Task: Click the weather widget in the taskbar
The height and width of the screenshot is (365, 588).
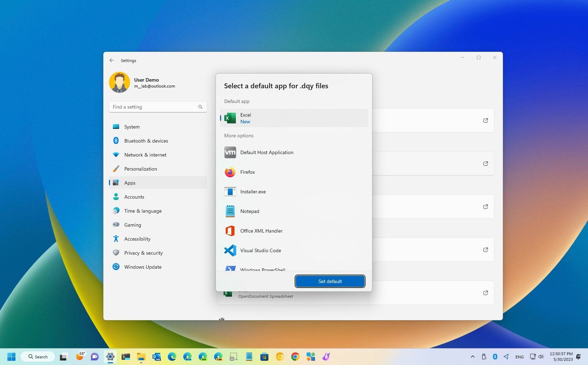Action: pos(81,357)
